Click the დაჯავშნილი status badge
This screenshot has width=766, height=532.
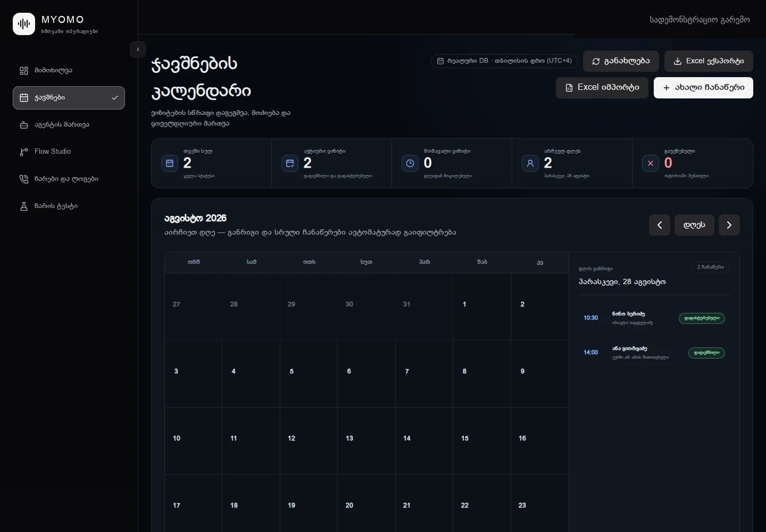tap(706, 353)
